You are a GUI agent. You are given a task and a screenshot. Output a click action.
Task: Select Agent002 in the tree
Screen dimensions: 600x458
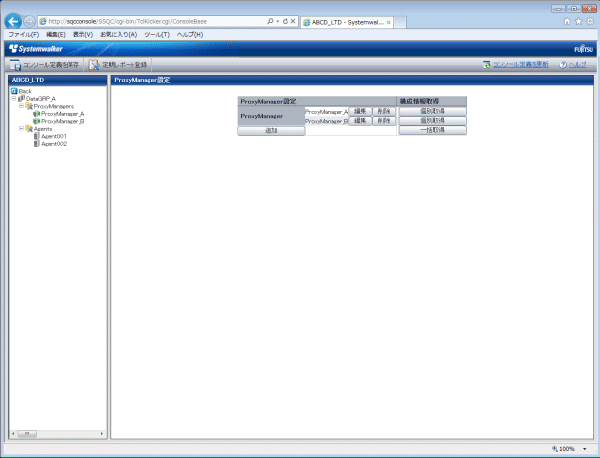(54, 144)
